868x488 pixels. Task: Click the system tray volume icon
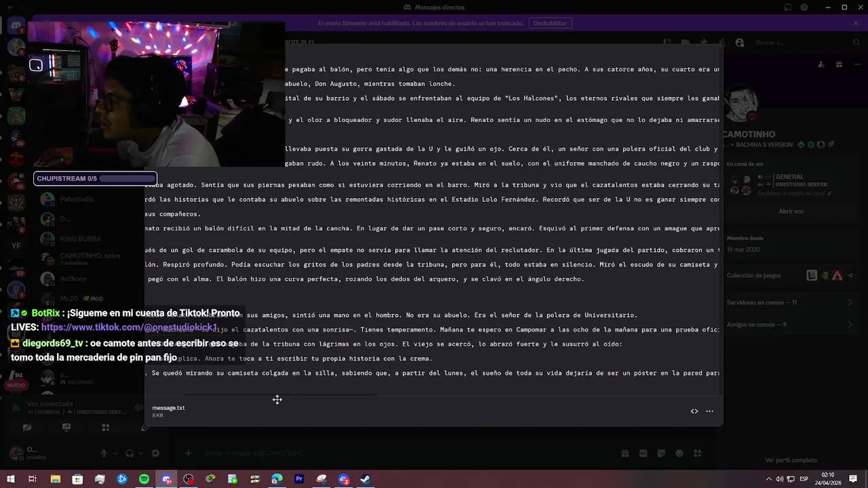(x=779, y=479)
